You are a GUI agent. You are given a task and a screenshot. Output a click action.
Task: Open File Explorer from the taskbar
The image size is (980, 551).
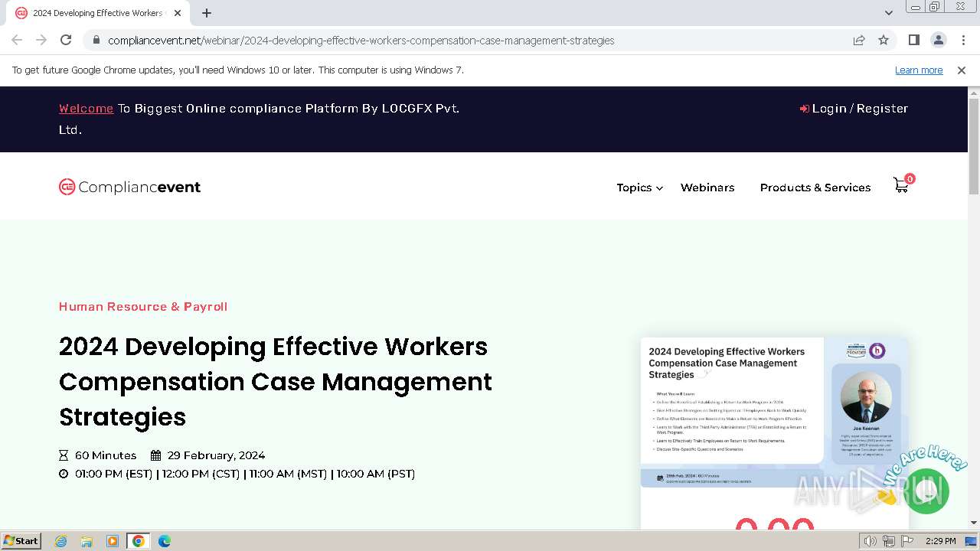tap(87, 541)
